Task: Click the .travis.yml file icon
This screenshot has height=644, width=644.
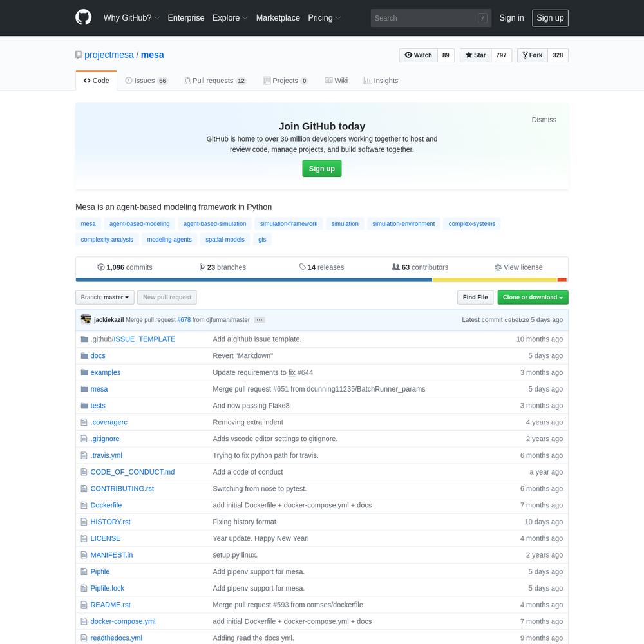Action: 84,455
